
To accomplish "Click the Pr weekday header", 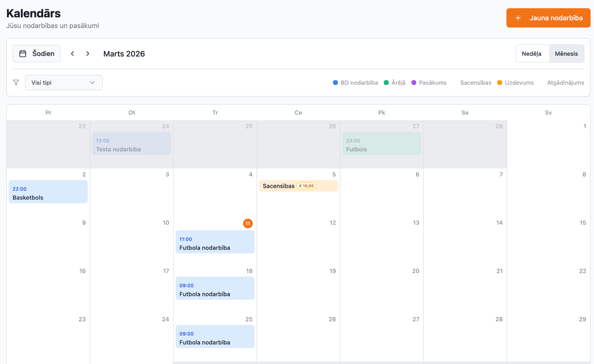I will (48, 113).
